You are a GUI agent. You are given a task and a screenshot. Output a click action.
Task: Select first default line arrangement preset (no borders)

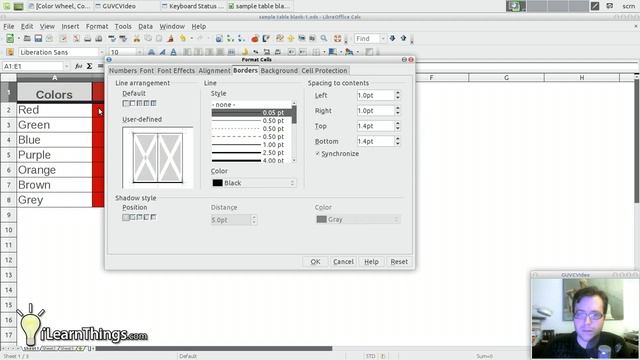coord(126,103)
